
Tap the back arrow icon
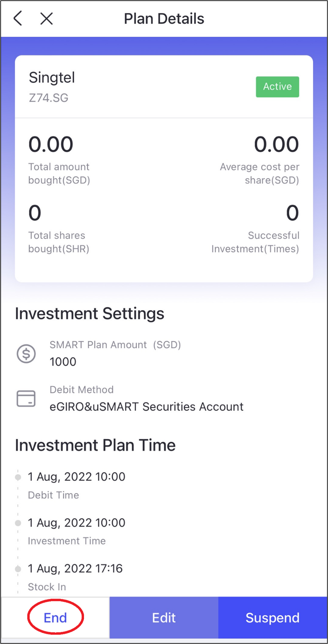pos(18,18)
